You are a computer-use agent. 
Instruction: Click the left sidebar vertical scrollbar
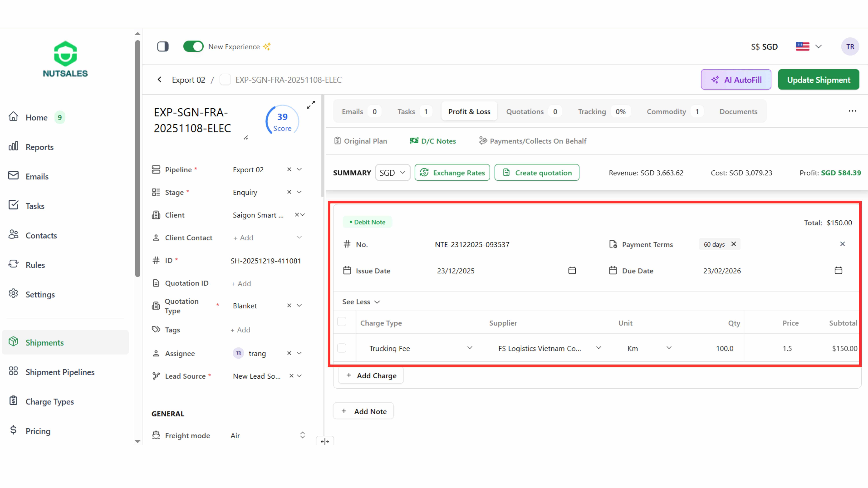[137, 158]
